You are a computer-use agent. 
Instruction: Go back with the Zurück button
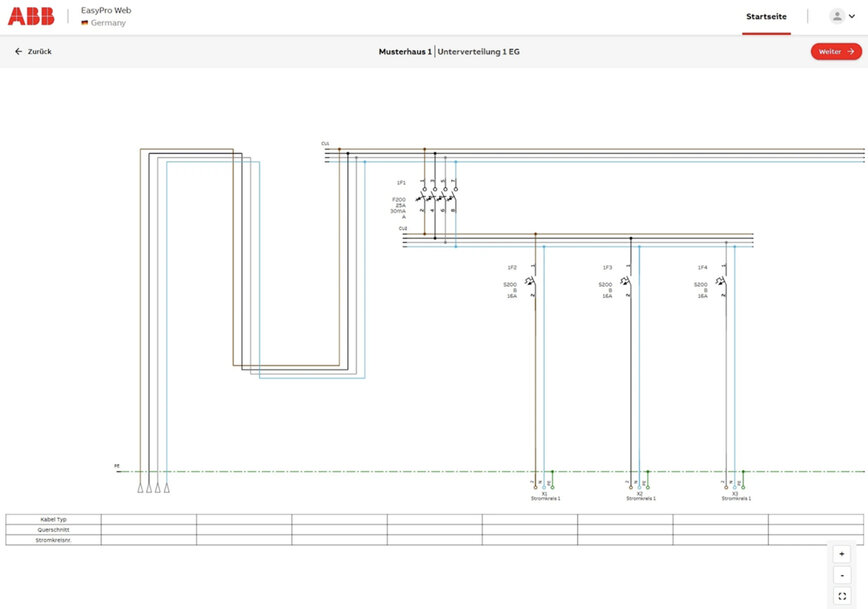(33, 51)
